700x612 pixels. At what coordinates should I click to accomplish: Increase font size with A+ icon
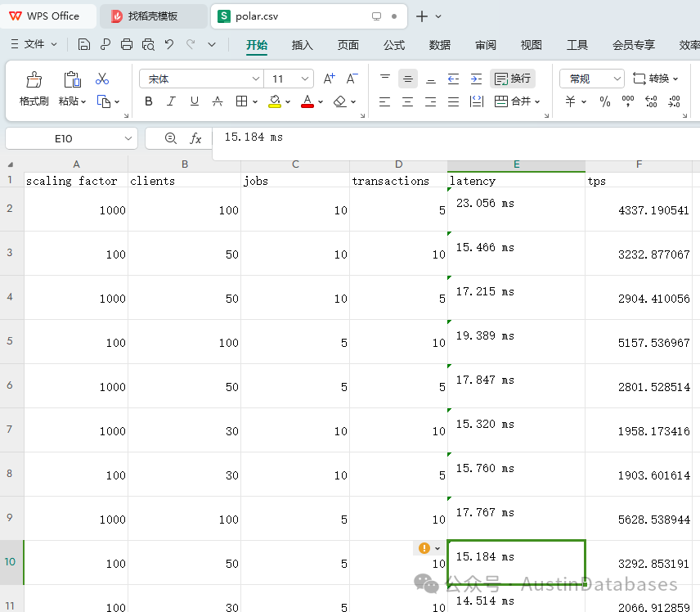(329, 79)
